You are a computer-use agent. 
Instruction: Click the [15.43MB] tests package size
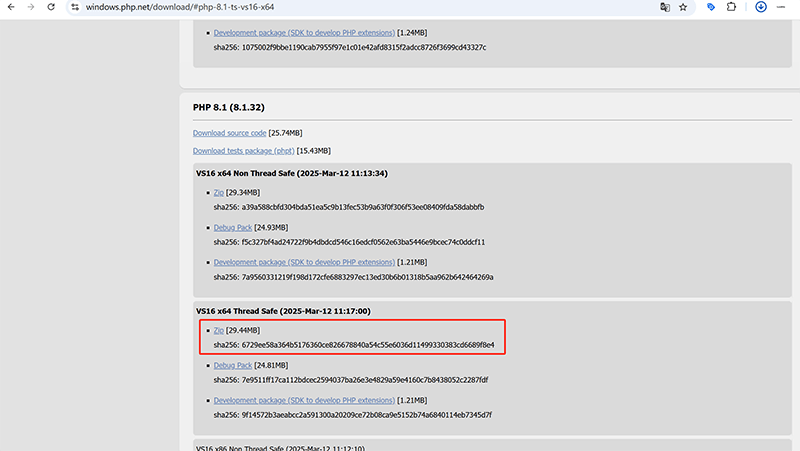[x=313, y=151]
